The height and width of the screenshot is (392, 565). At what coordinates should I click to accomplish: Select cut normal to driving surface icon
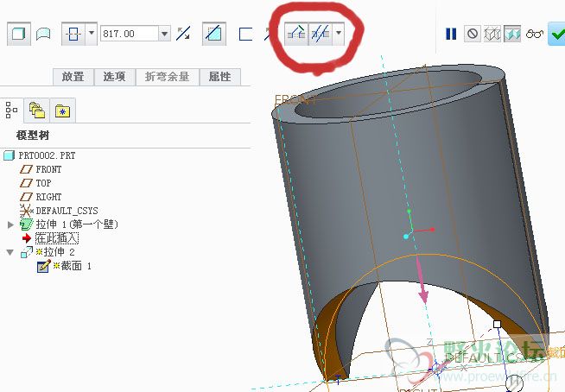(x=296, y=34)
